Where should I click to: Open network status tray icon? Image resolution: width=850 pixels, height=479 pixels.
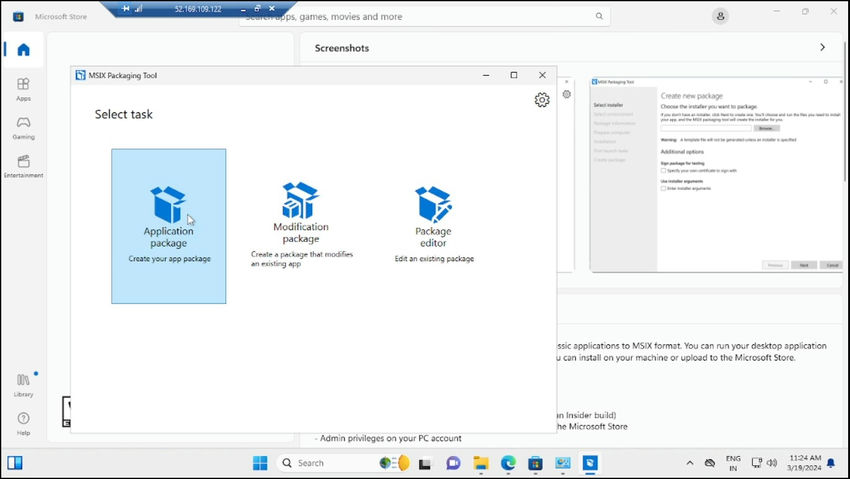(756, 463)
